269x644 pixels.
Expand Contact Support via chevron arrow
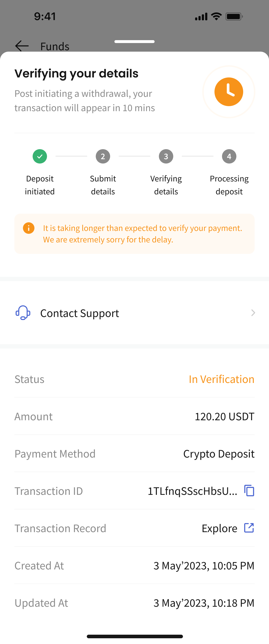(x=253, y=313)
